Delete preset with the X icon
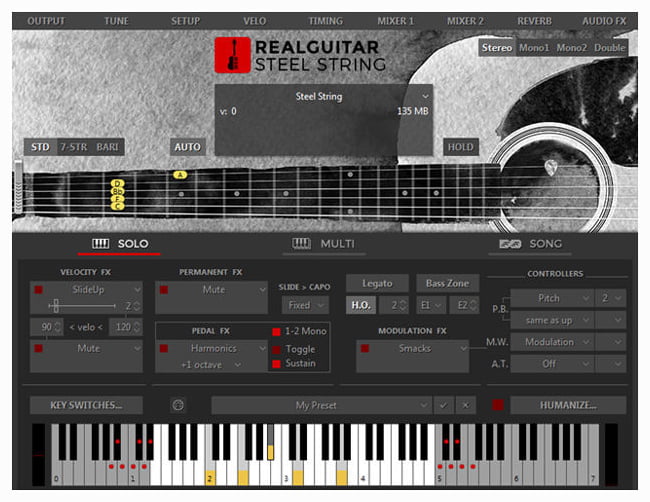This screenshot has width=650, height=502. pyautogui.click(x=466, y=405)
